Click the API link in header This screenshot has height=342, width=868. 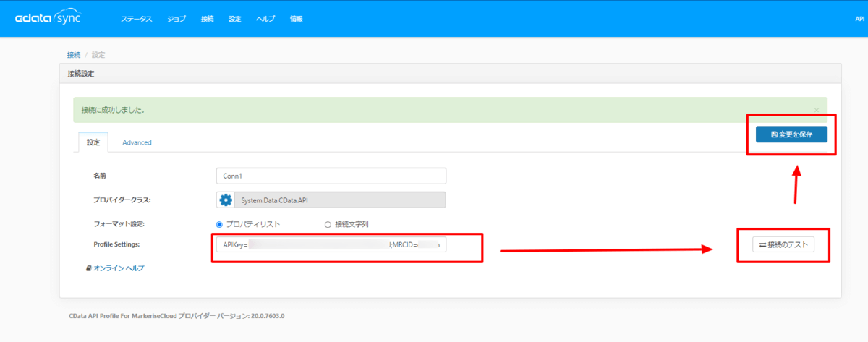(860, 19)
